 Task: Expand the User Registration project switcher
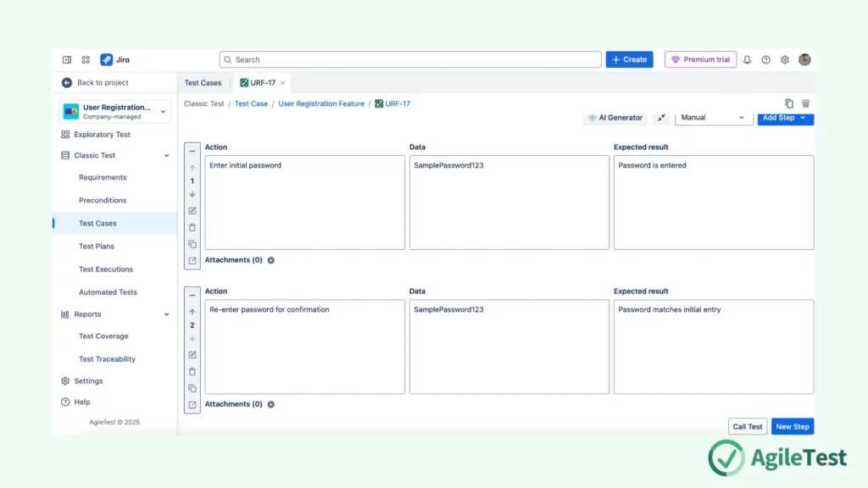(164, 112)
